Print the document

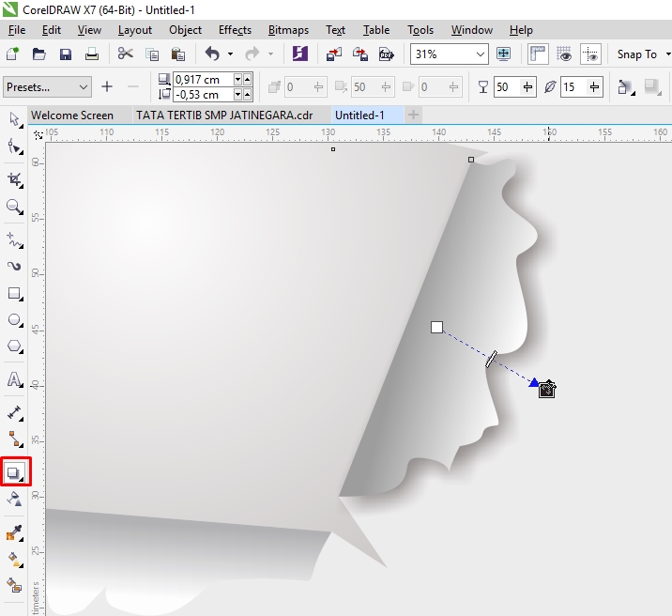92,54
